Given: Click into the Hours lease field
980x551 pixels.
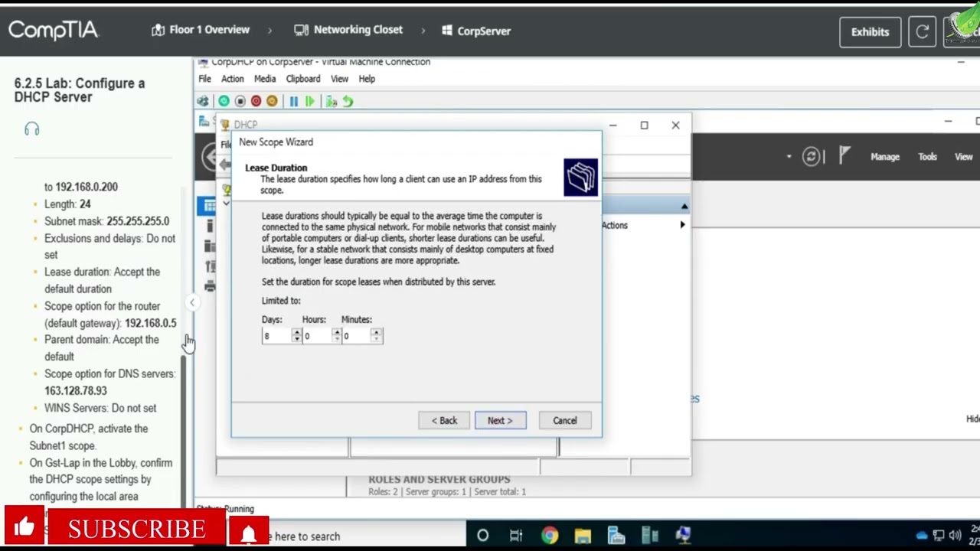Looking at the screenshot, I should click(x=318, y=336).
